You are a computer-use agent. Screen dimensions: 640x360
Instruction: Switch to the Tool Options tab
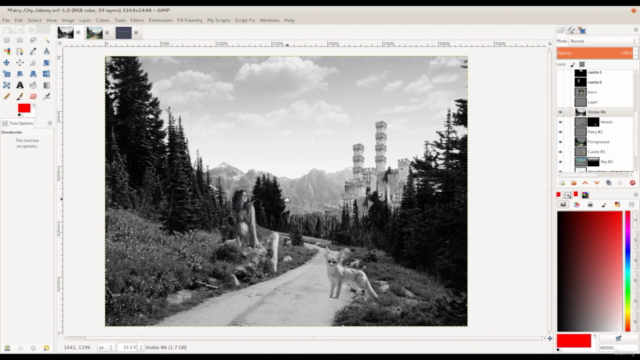pyautogui.click(x=18, y=123)
